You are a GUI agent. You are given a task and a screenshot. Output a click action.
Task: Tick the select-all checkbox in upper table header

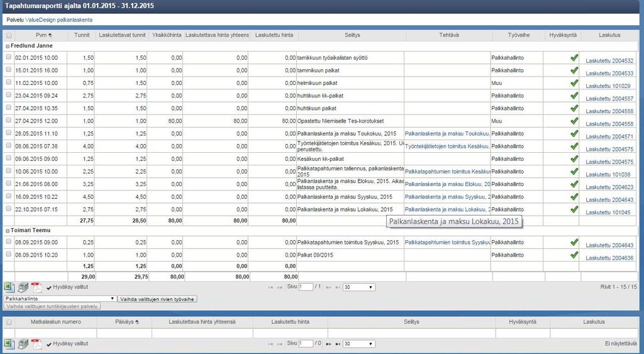tap(9, 35)
